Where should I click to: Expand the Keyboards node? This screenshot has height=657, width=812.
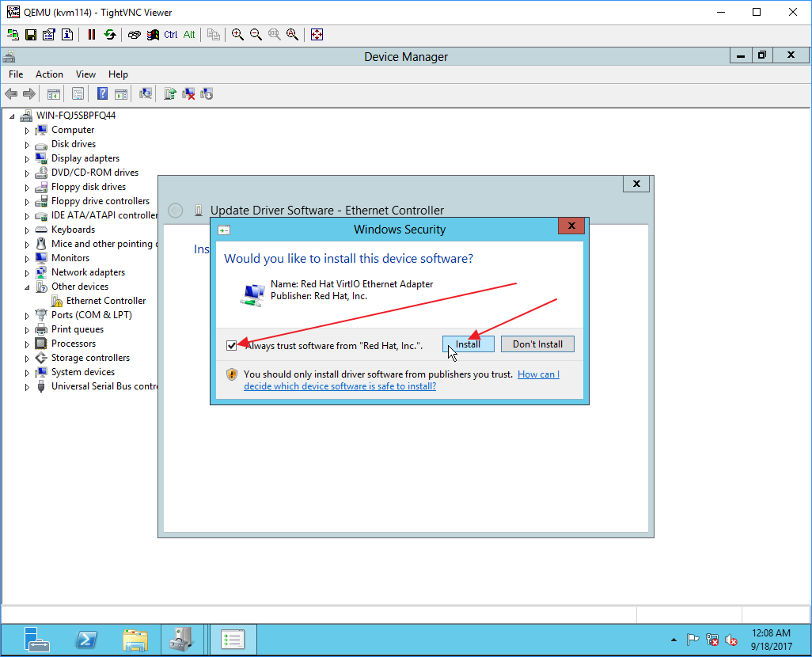coord(27,230)
